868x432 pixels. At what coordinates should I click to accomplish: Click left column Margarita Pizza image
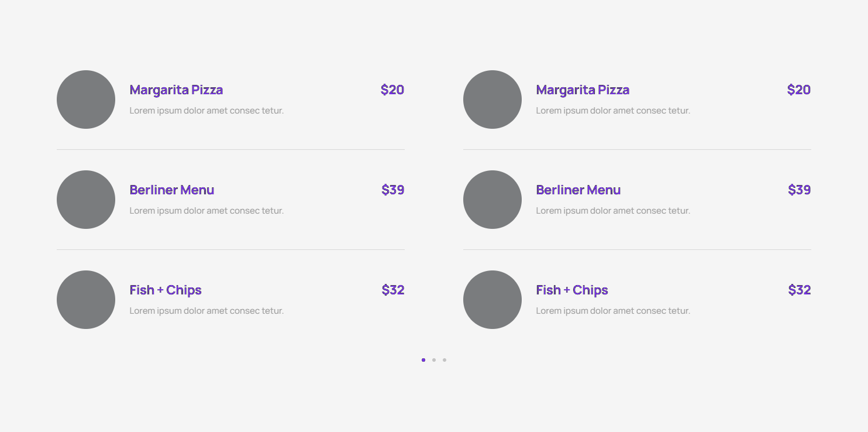pos(86,100)
